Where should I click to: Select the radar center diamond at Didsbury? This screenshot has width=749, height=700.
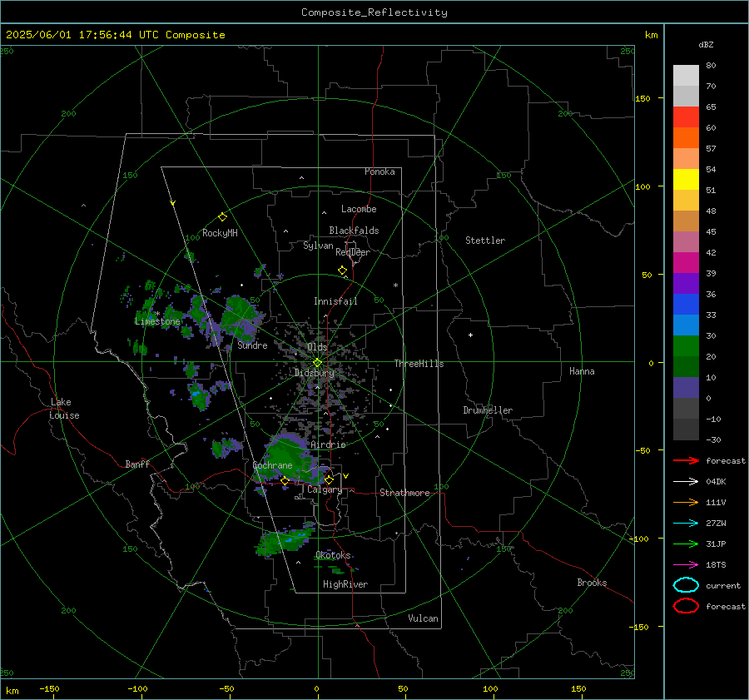(317, 363)
